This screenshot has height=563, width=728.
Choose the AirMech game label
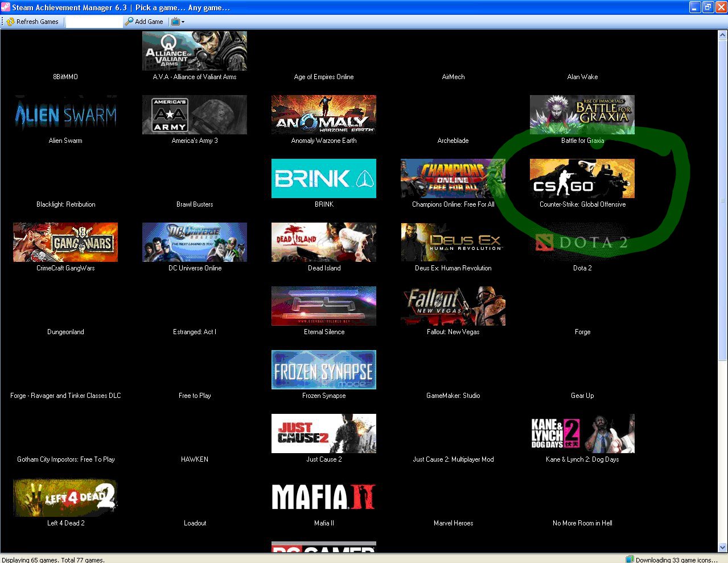(453, 77)
